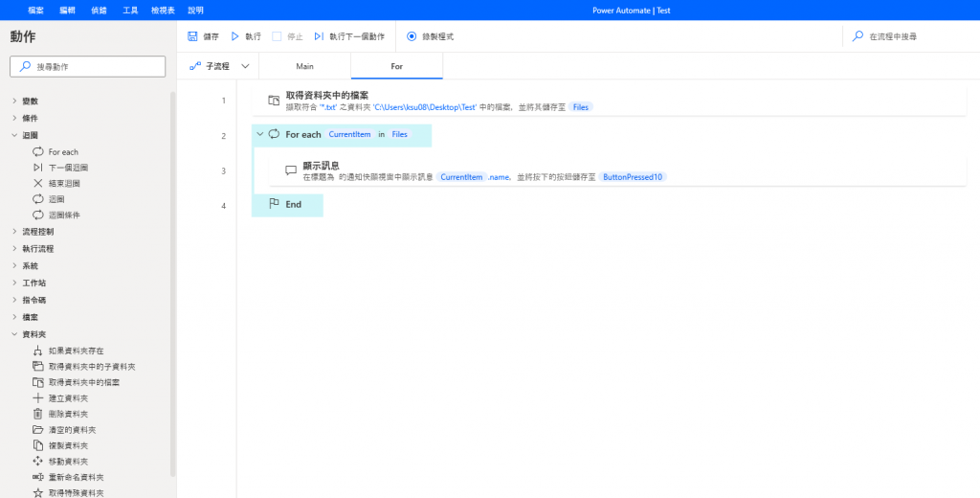Image resolution: width=980 pixels, height=498 pixels.
Task: Expand the 執行流程 actions group
Action: tap(14, 248)
